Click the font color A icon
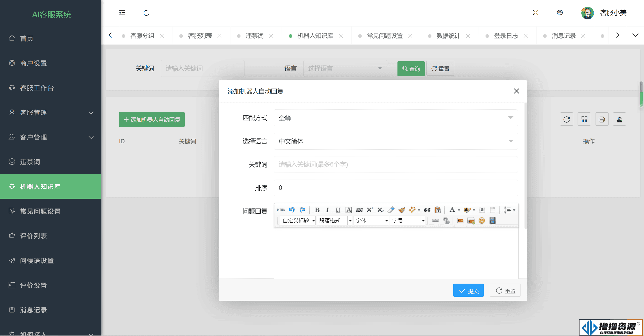This screenshot has height=336, width=644. [x=452, y=210]
